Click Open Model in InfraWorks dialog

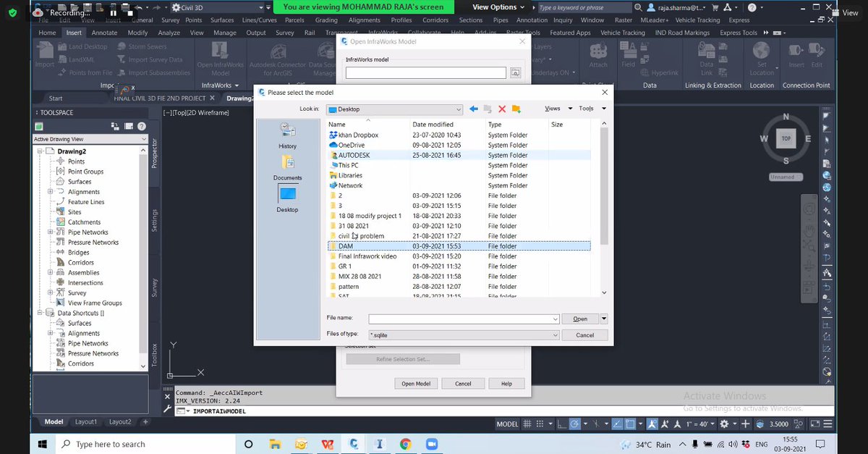tap(416, 384)
